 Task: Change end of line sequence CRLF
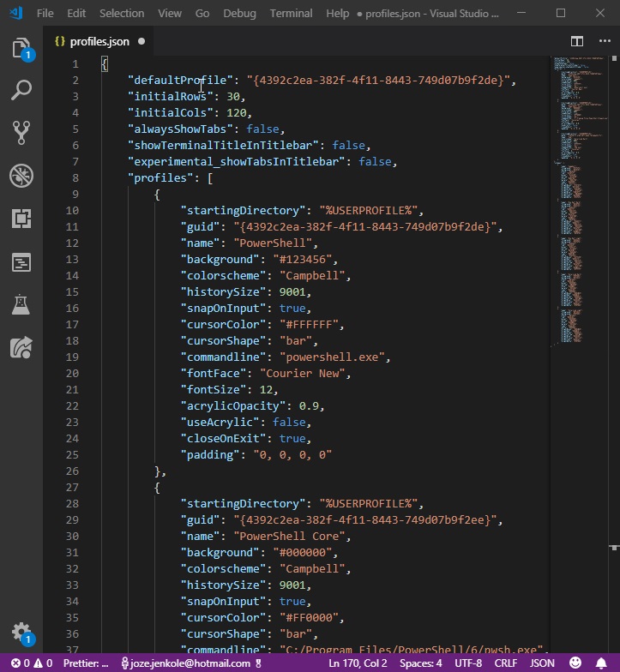[506, 663]
